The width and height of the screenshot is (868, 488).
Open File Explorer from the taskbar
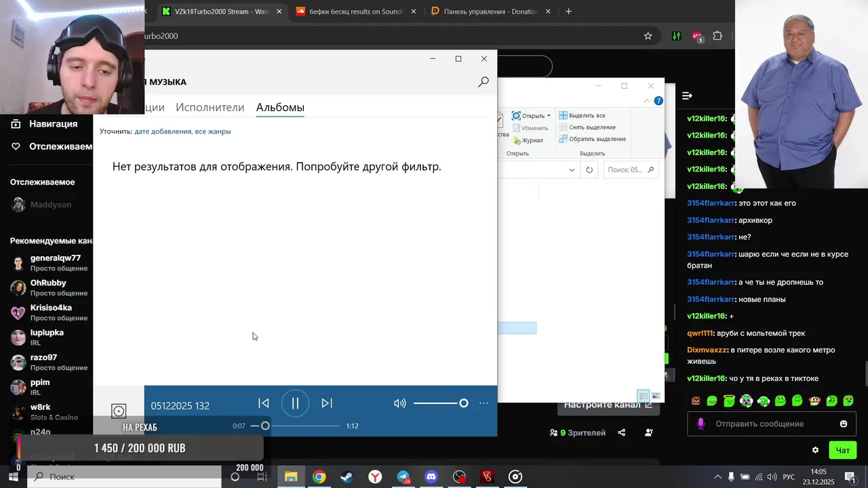pyautogui.click(x=291, y=477)
